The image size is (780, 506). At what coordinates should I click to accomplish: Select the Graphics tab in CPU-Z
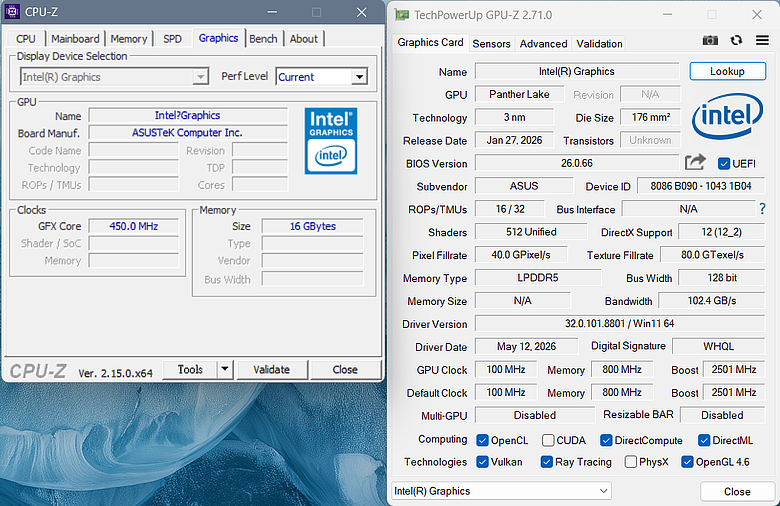218,38
